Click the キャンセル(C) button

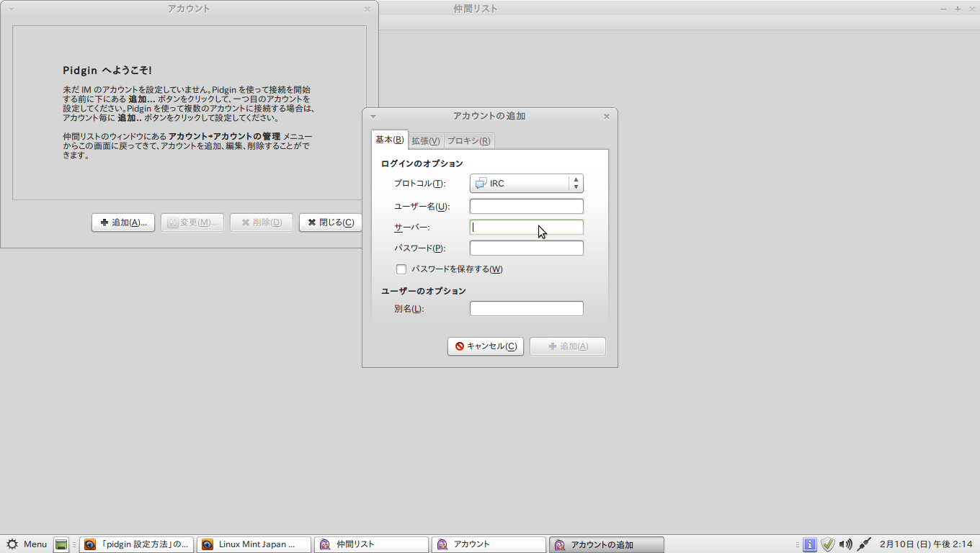tap(486, 346)
